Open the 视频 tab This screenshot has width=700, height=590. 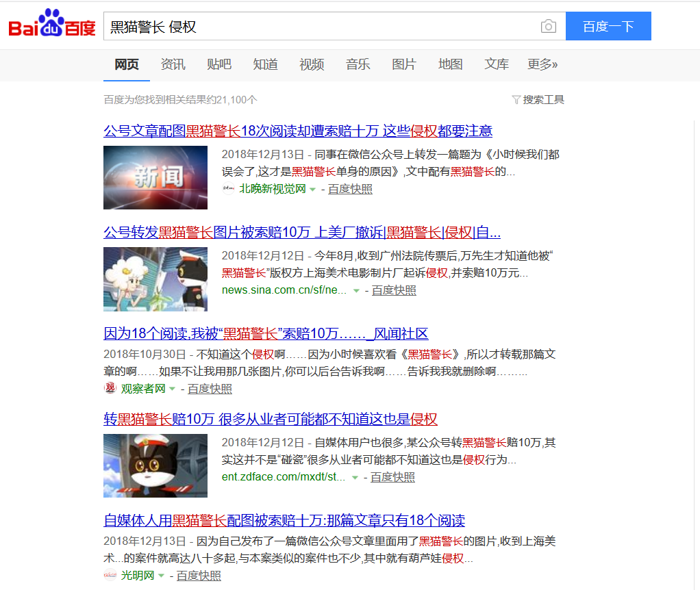[312, 64]
